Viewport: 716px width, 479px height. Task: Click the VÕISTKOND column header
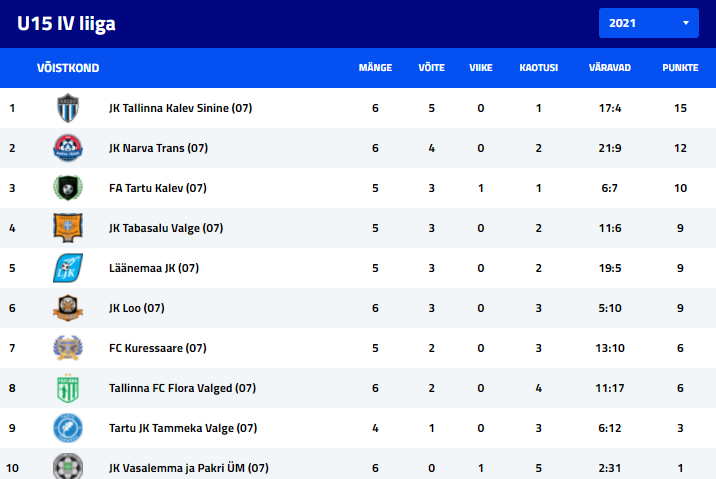point(68,68)
